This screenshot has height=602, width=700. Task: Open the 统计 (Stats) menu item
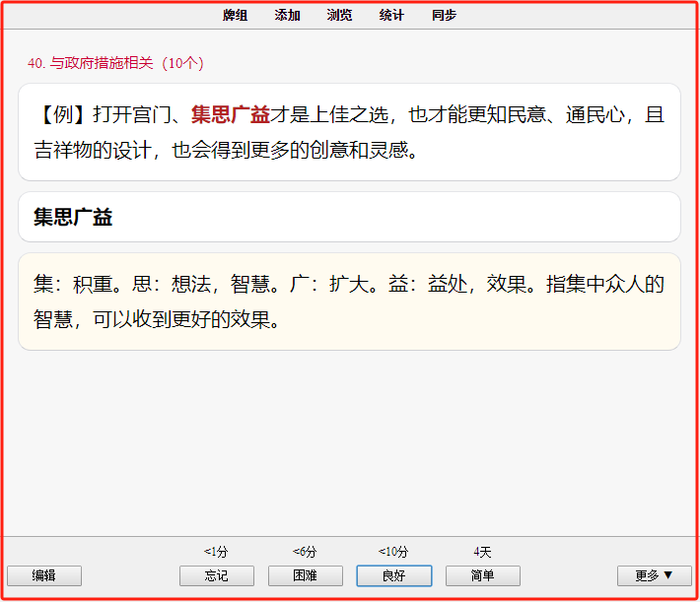tap(391, 15)
